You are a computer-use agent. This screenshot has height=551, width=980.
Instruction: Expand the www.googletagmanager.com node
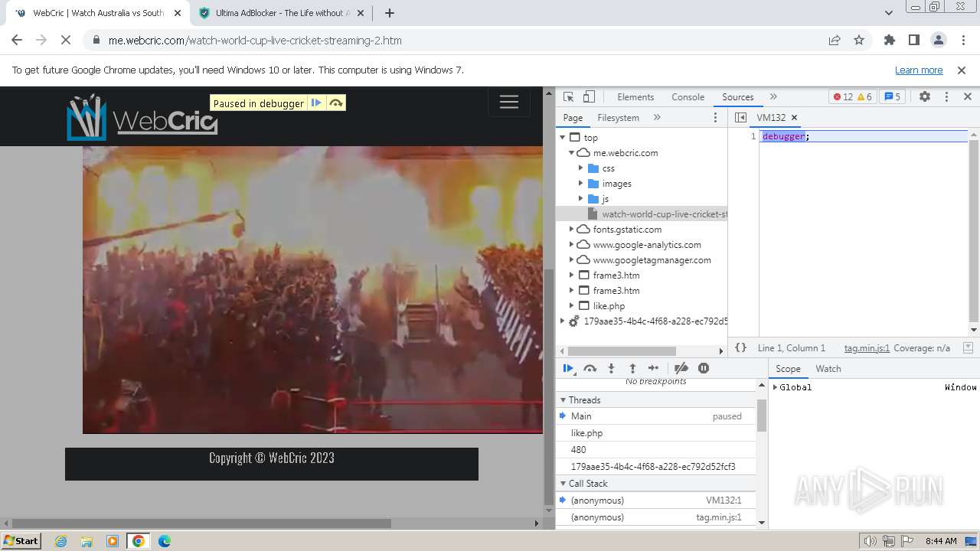(571, 260)
